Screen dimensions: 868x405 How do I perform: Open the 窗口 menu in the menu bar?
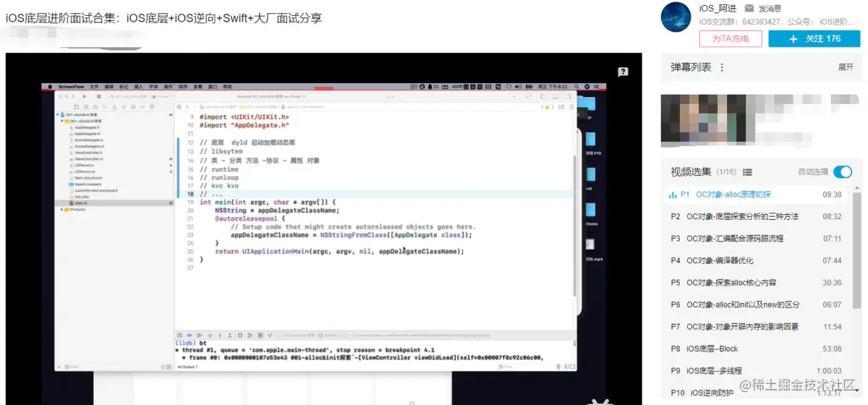[x=213, y=87]
